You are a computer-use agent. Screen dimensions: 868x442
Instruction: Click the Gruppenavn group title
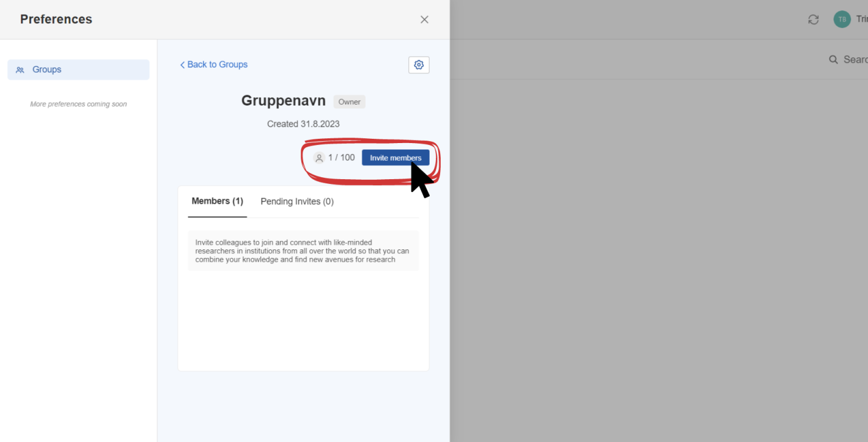tap(284, 100)
